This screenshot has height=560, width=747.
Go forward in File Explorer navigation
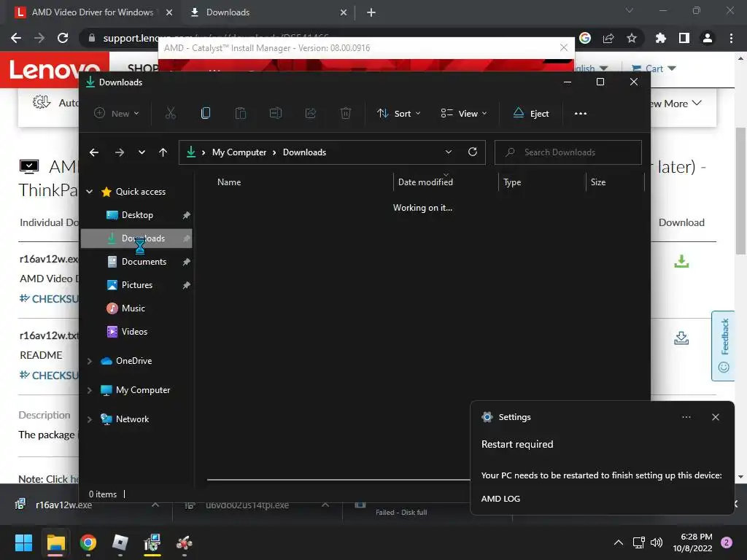point(119,152)
